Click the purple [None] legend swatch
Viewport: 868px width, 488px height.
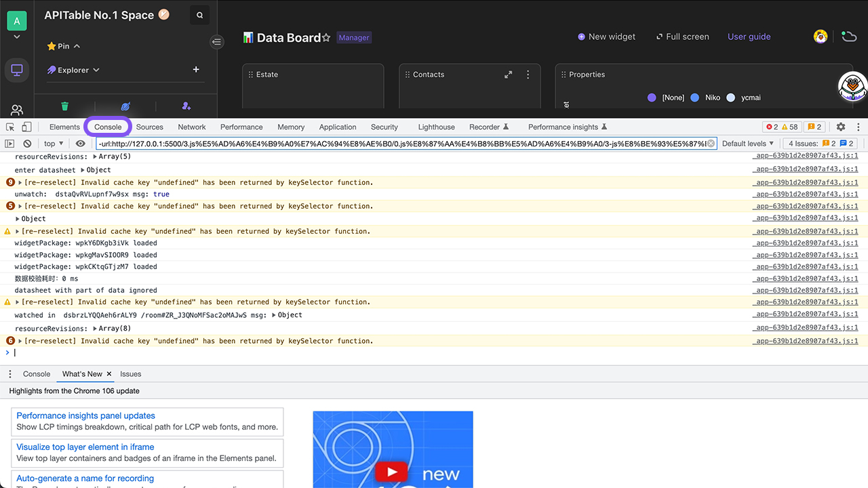[x=652, y=98]
